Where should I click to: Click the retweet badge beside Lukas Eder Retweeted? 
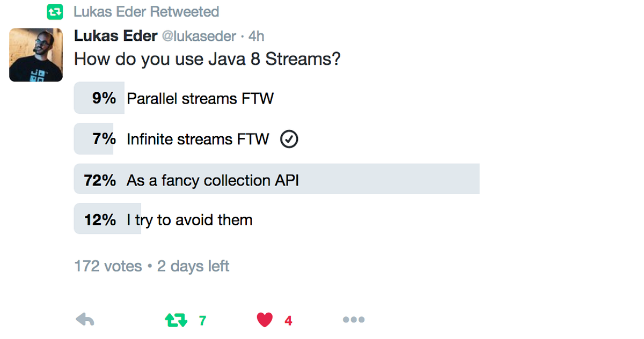pos(54,11)
